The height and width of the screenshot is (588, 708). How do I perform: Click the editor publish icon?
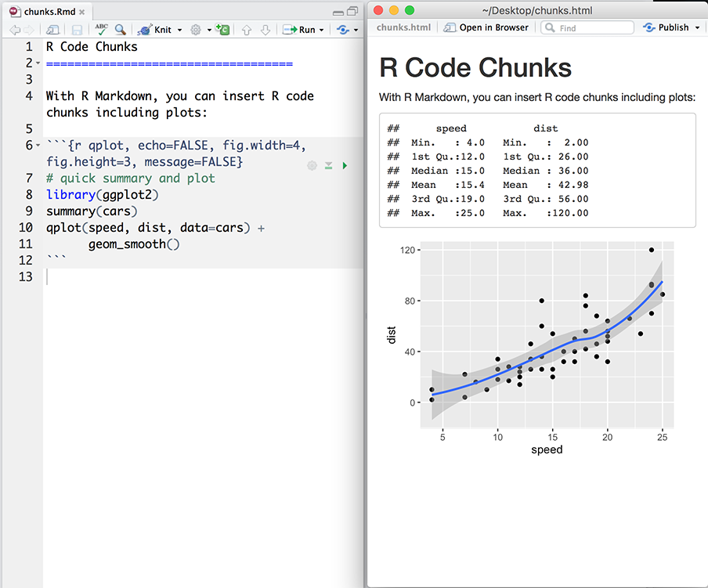pos(343,30)
